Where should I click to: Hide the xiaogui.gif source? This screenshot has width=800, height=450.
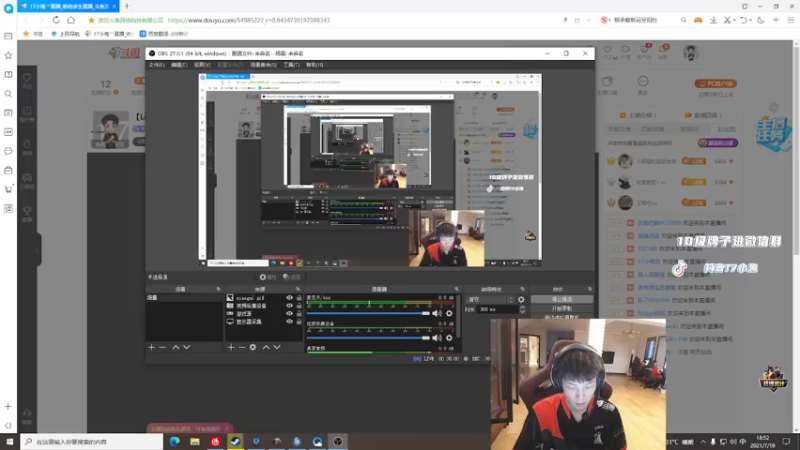tap(289, 297)
